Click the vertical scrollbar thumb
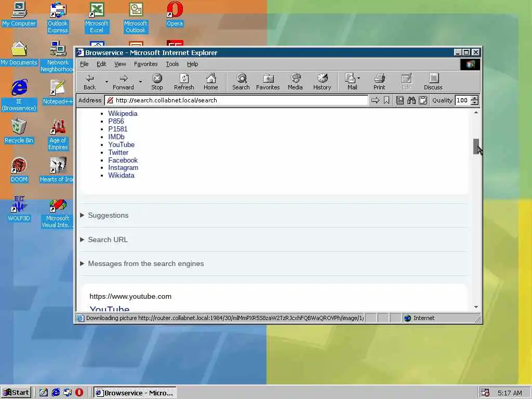 pos(476,146)
